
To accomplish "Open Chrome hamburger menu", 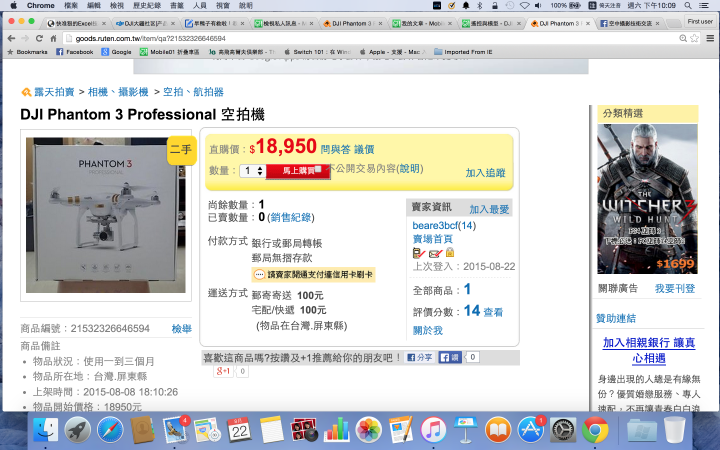I will 710,39.
